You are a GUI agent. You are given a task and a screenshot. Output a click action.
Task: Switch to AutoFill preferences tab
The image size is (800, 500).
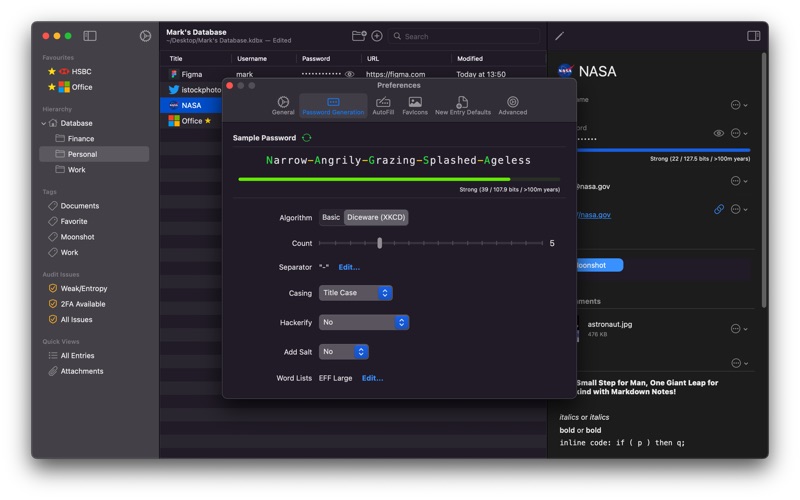[x=383, y=106]
